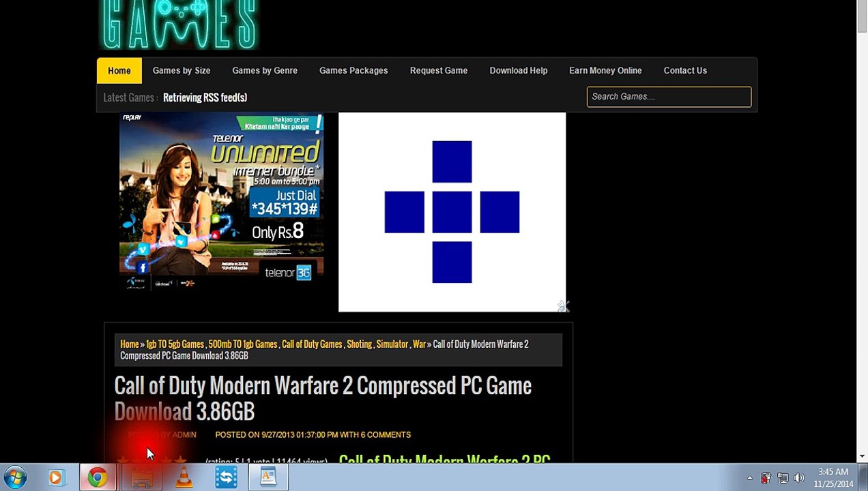868x491 pixels.
Task: Open Download Help page
Action: pyautogui.click(x=519, y=71)
